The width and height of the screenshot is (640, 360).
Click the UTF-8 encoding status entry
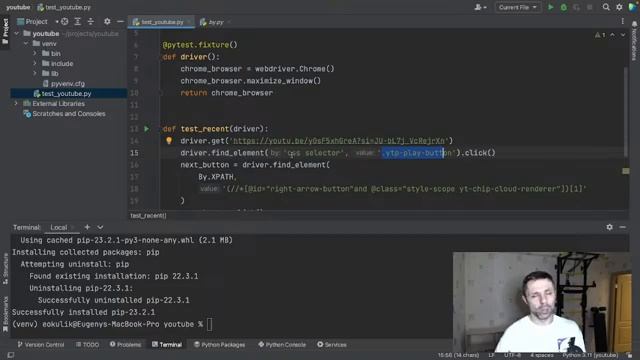coord(512,355)
